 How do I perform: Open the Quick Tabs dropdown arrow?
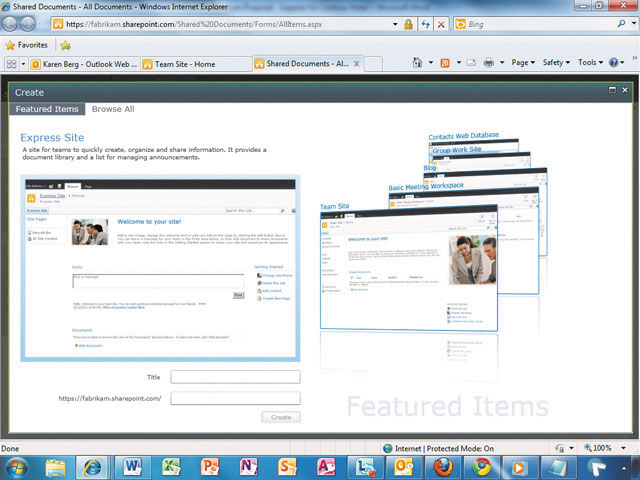pos(23,64)
